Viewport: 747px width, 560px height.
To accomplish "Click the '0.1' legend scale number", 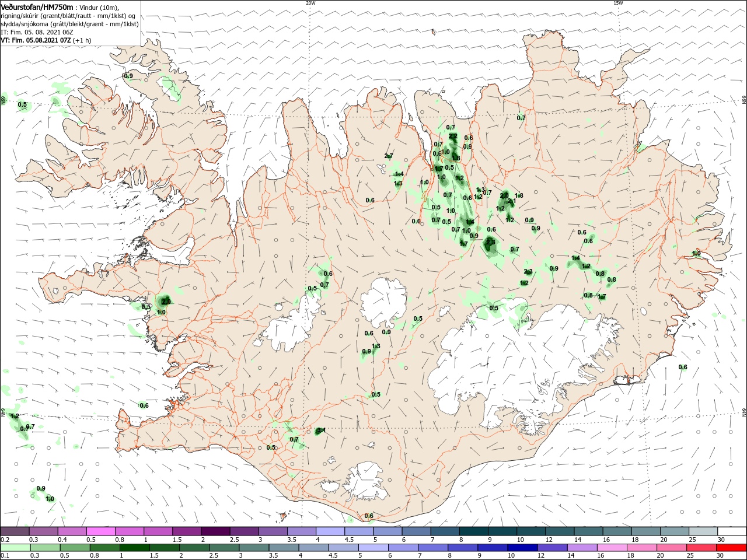I will (x=5, y=556).
